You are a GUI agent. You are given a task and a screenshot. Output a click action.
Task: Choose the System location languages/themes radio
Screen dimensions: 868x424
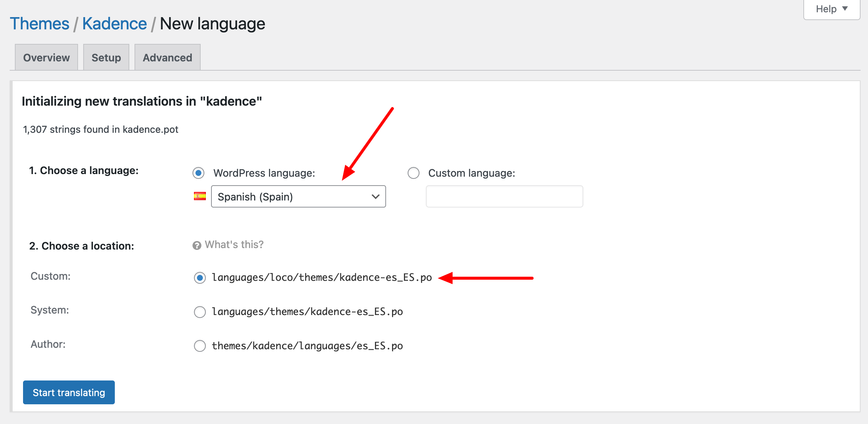tap(200, 312)
